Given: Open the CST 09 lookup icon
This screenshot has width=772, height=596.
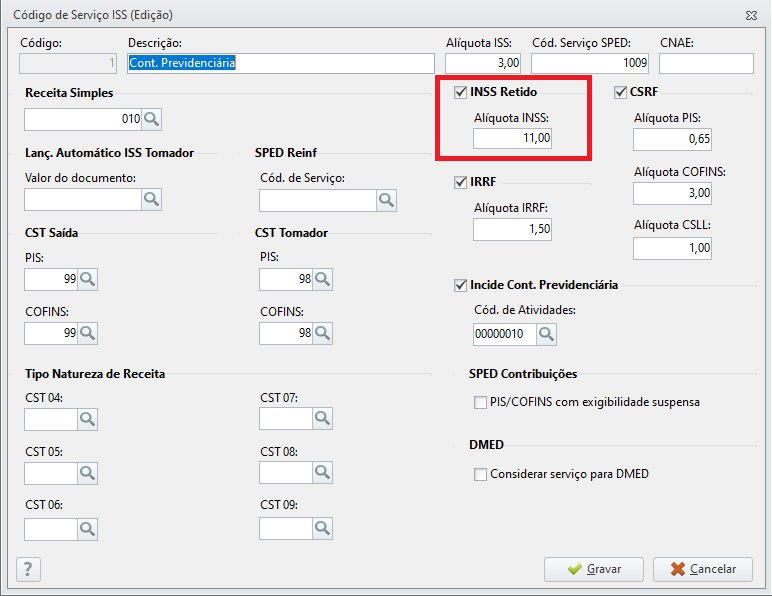Looking at the screenshot, I should pyautogui.click(x=322, y=526).
